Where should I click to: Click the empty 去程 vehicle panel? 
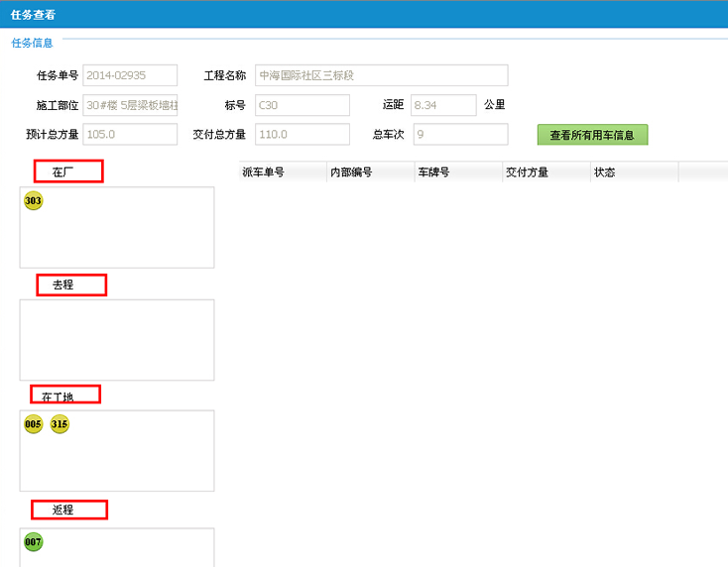point(116,340)
